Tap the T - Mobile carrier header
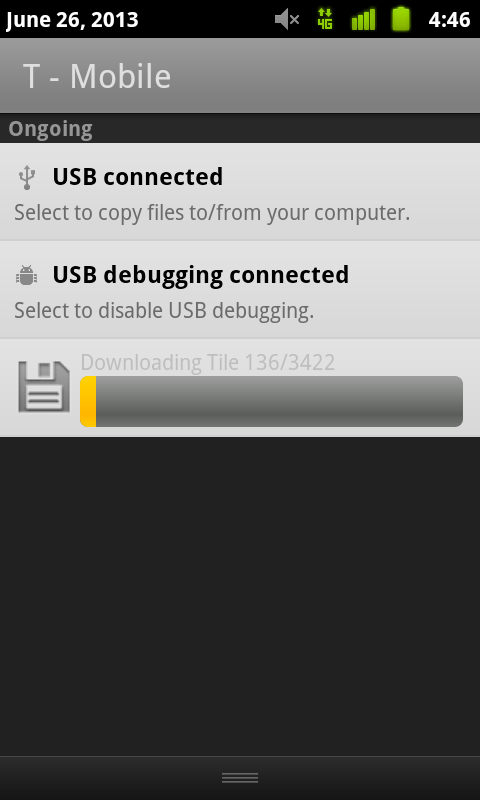The image size is (480, 800). 97,77
